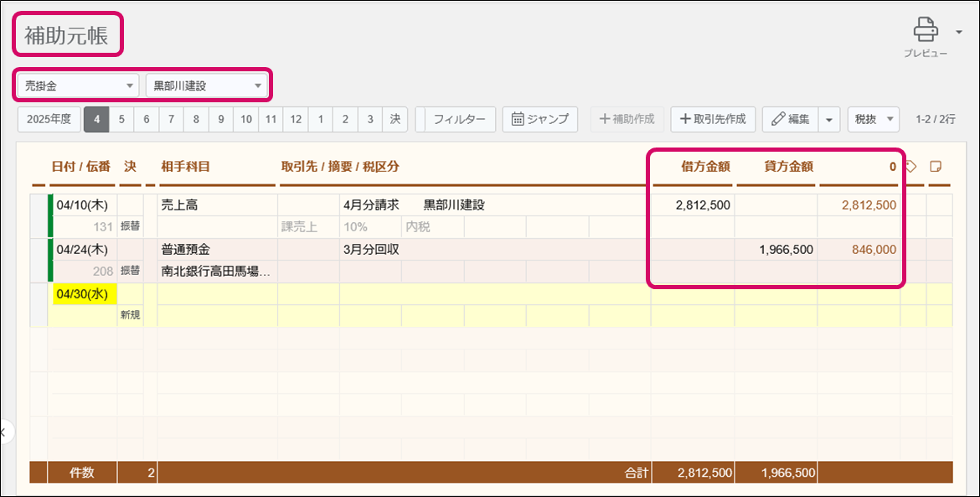Click the sidebar expand arrow at left edge
The width and height of the screenshot is (980, 497).
[x=4, y=432]
